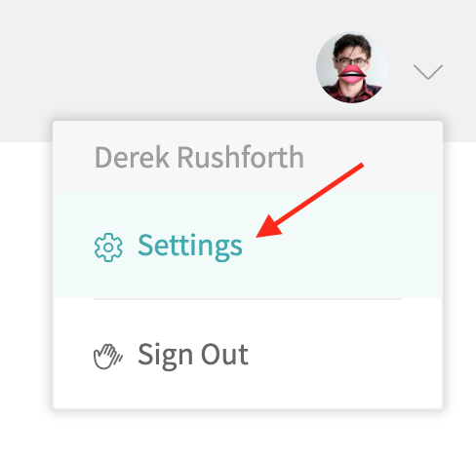The image size is (476, 456).
Task: Collapse the account menu using the chevron
Action: click(x=428, y=72)
